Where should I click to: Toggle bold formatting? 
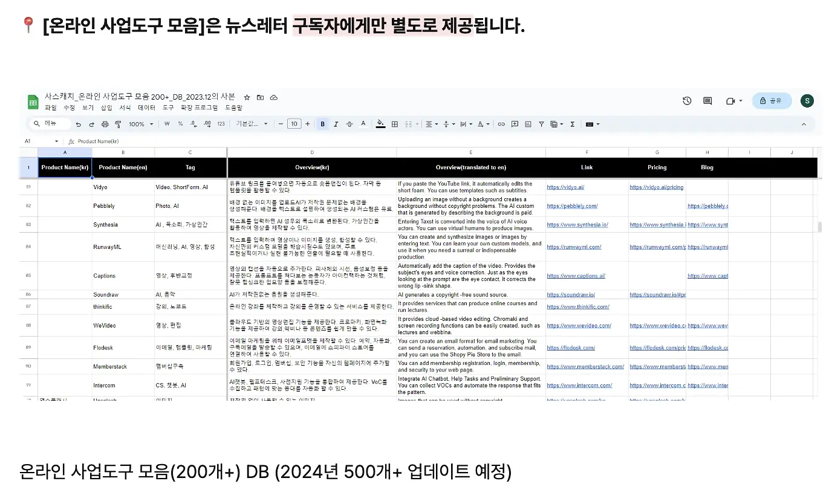click(x=322, y=124)
